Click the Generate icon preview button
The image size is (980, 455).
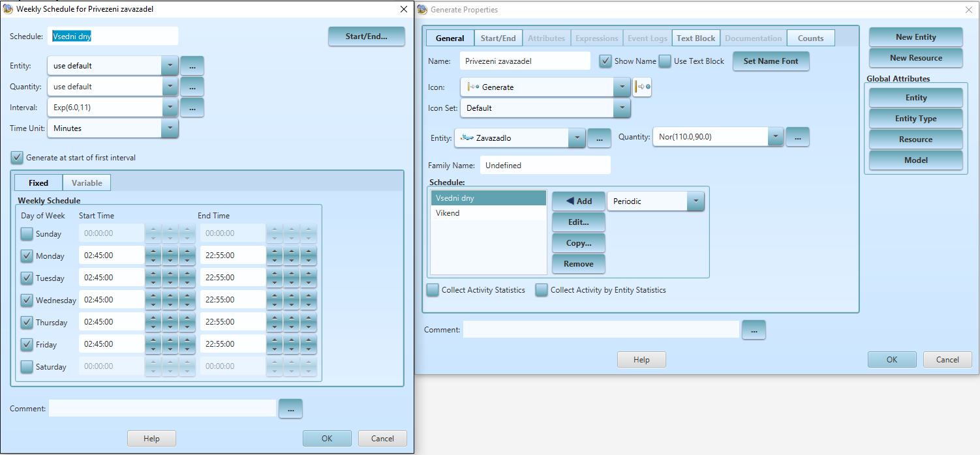(642, 87)
